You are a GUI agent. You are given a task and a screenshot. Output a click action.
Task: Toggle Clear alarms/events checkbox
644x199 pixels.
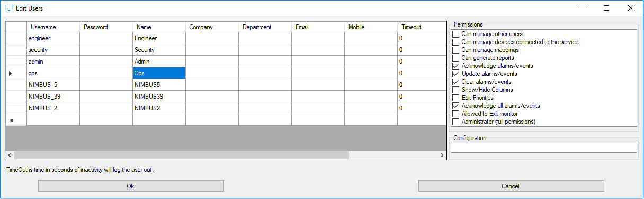455,82
